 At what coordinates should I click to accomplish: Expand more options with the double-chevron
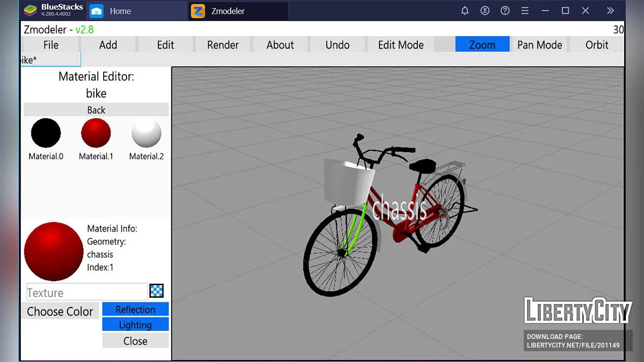click(610, 11)
